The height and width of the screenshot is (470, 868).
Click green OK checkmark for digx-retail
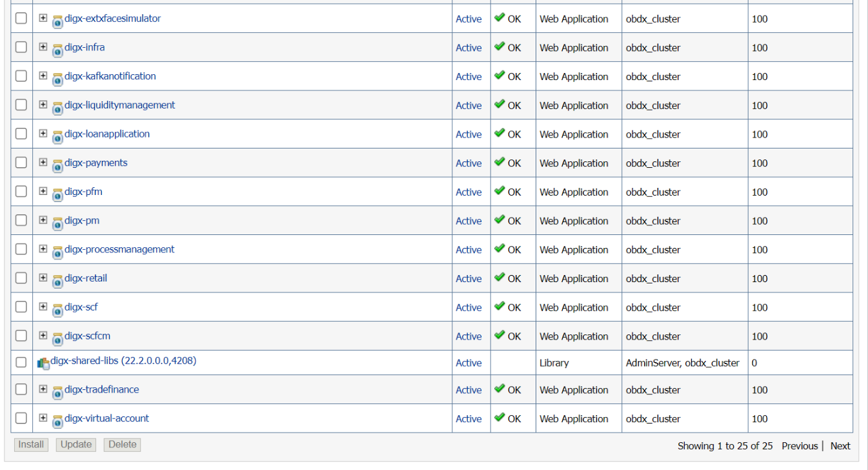pos(500,278)
